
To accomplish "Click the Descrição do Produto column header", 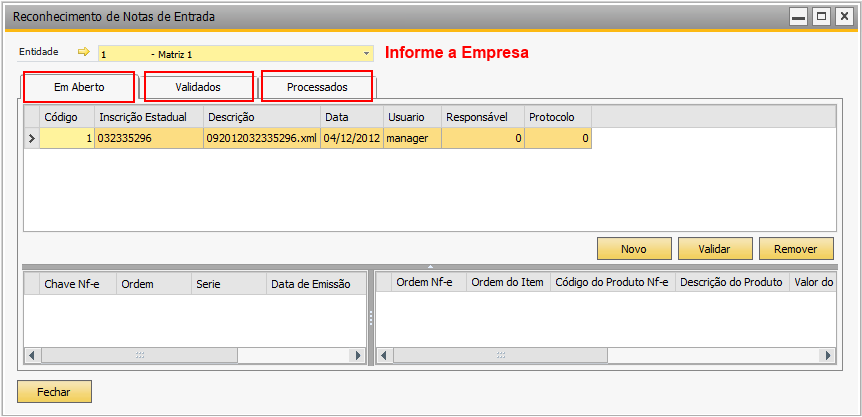I will tap(732, 283).
